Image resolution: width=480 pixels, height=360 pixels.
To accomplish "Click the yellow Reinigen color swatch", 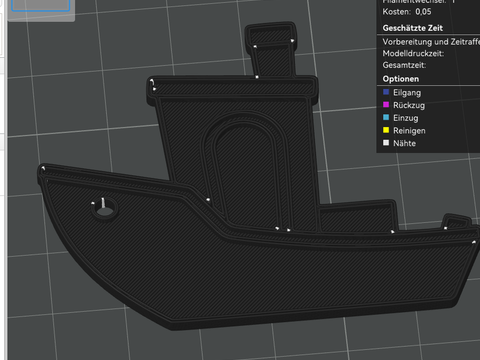I will pyautogui.click(x=386, y=130).
